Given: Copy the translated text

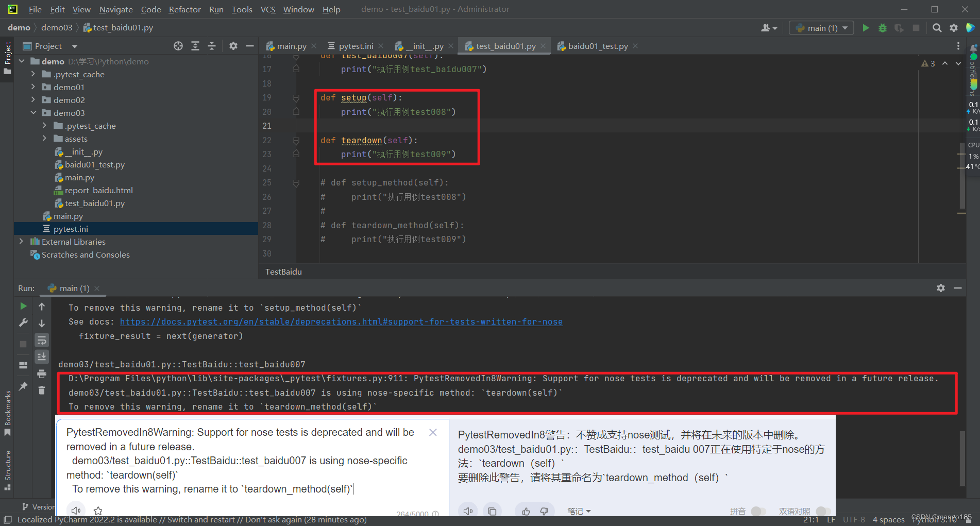Looking at the screenshot, I should click(x=492, y=511).
